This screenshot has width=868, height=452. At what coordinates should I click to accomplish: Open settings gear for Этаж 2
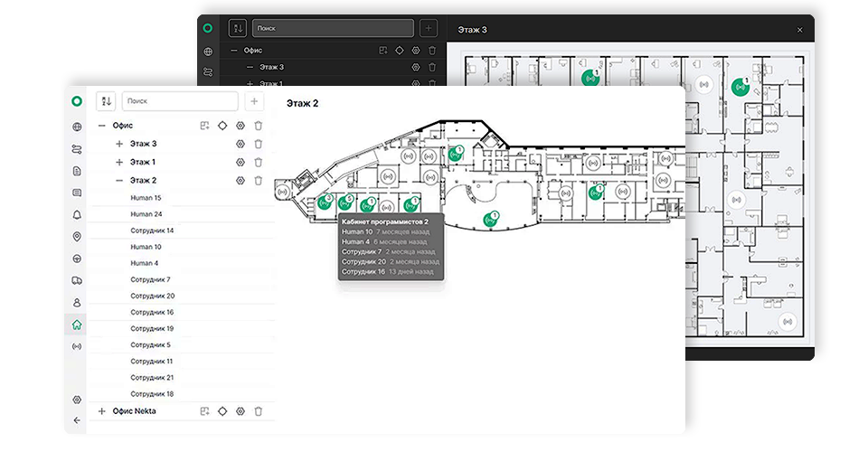point(241,181)
